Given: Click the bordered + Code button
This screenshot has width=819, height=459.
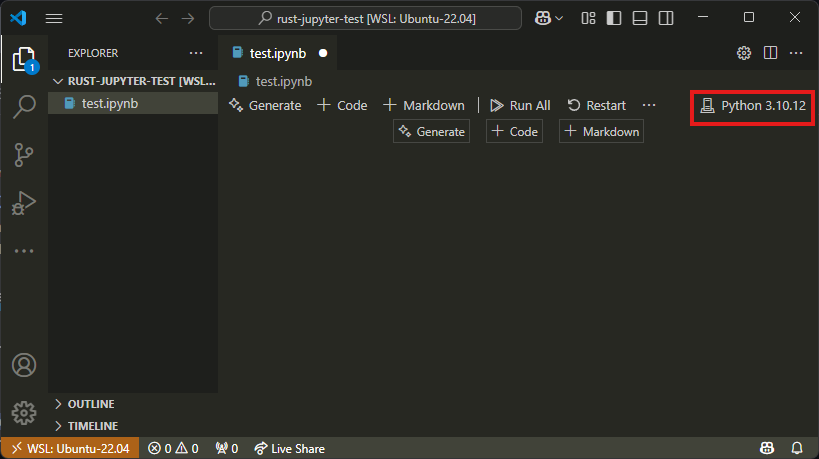Looking at the screenshot, I should 514,131.
